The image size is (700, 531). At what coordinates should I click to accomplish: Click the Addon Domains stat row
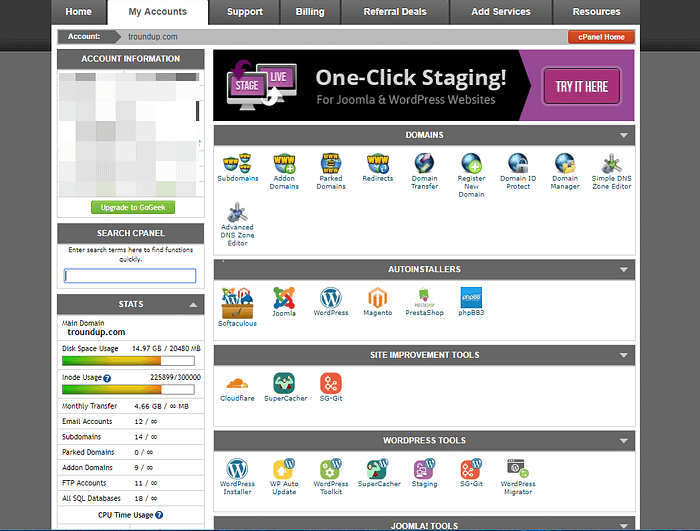131,468
